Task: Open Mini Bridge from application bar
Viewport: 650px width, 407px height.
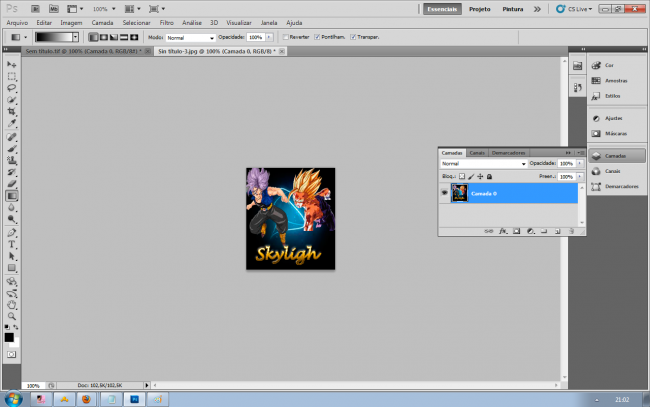Action: pyautogui.click(x=53, y=9)
